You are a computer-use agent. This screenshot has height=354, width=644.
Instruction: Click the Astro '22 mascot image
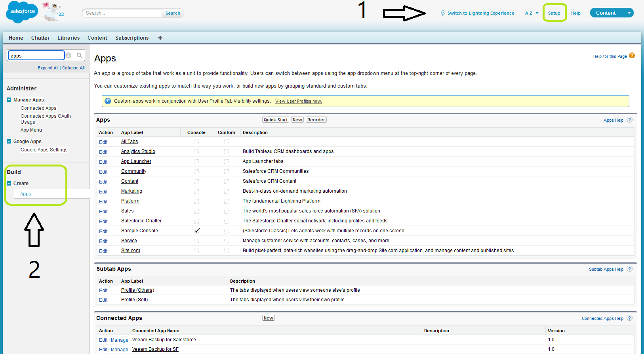[x=53, y=12]
